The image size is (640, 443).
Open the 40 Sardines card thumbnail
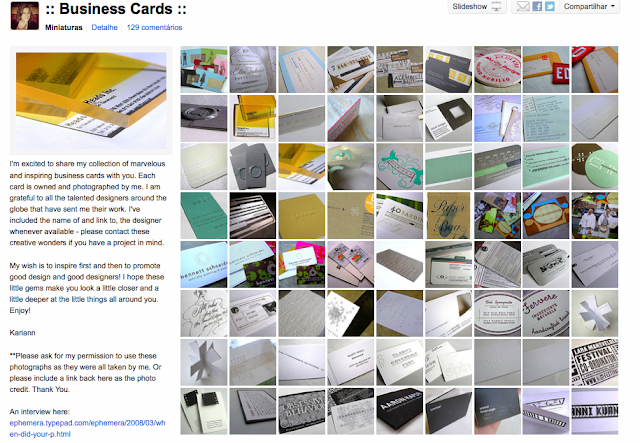400,216
